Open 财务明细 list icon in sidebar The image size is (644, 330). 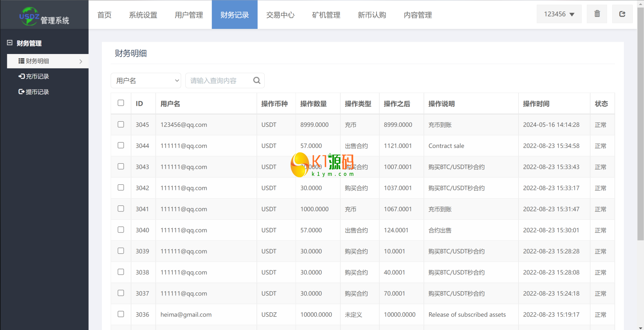tap(21, 61)
